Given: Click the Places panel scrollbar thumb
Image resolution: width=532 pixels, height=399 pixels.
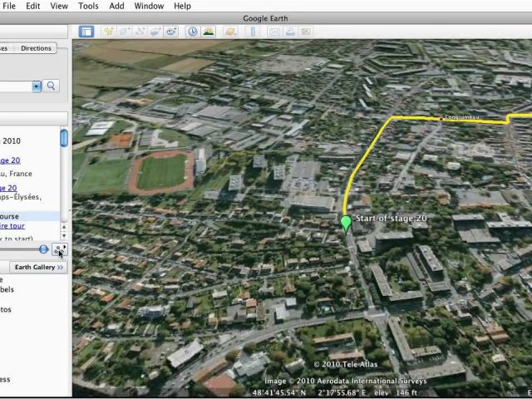Looking at the screenshot, I should tap(64, 138).
